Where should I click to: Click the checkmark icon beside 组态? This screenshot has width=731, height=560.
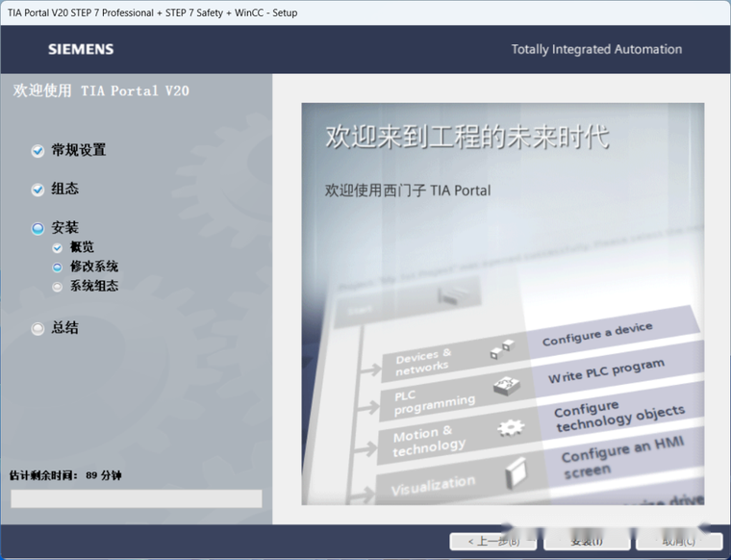38,190
